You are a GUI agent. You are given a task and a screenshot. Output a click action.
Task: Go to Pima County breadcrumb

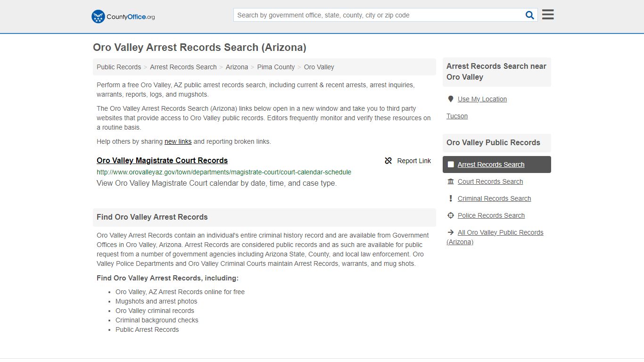click(276, 67)
